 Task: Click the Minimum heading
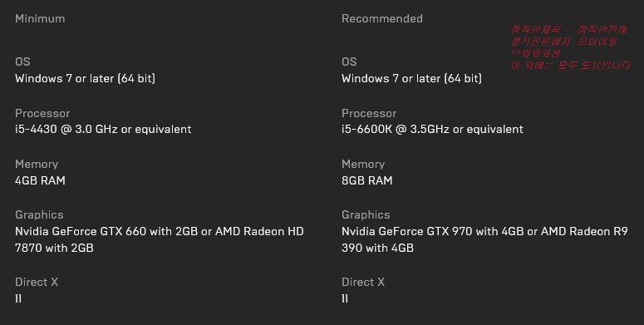(x=40, y=18)
